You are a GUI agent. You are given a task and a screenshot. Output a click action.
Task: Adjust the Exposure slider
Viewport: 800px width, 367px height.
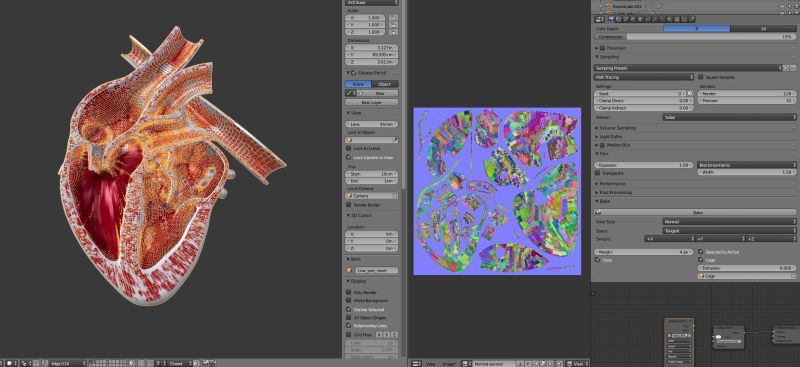click(x=644, y=165)
